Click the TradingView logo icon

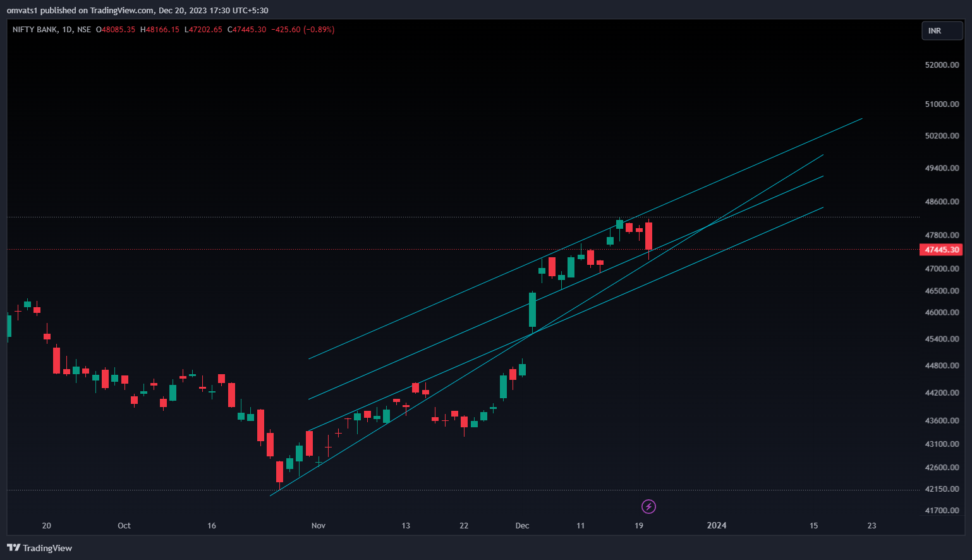point(13,548)
